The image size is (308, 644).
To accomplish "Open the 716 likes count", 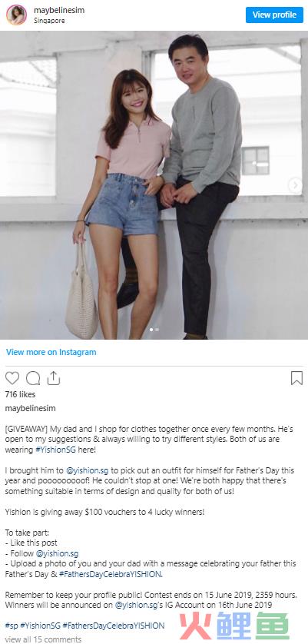I will coord(20,394).
